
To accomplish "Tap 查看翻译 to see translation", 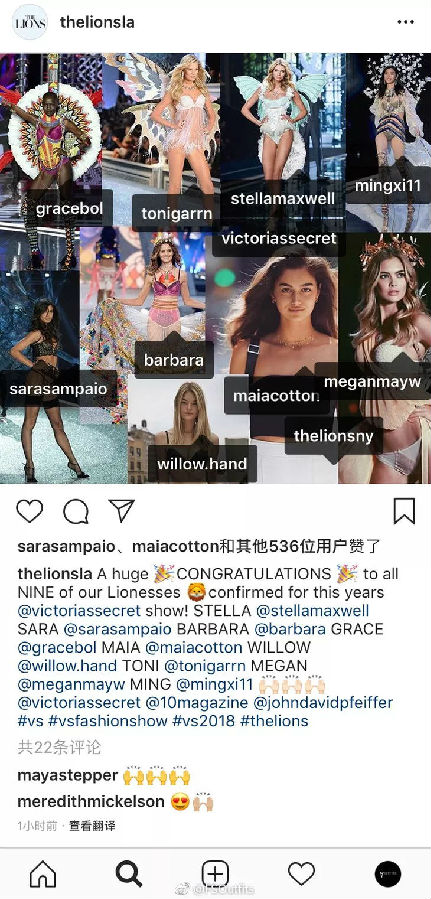I will coord(92,826).
